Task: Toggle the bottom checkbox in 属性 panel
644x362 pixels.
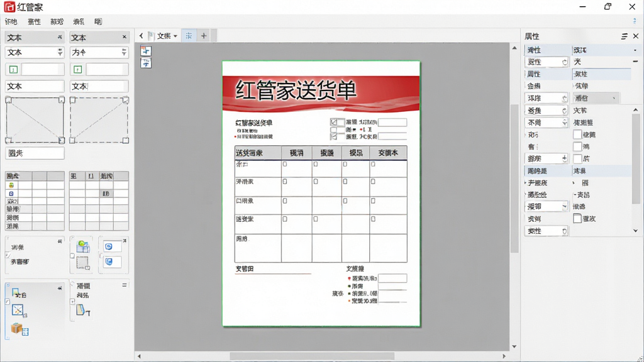Action: click(577, 218)
